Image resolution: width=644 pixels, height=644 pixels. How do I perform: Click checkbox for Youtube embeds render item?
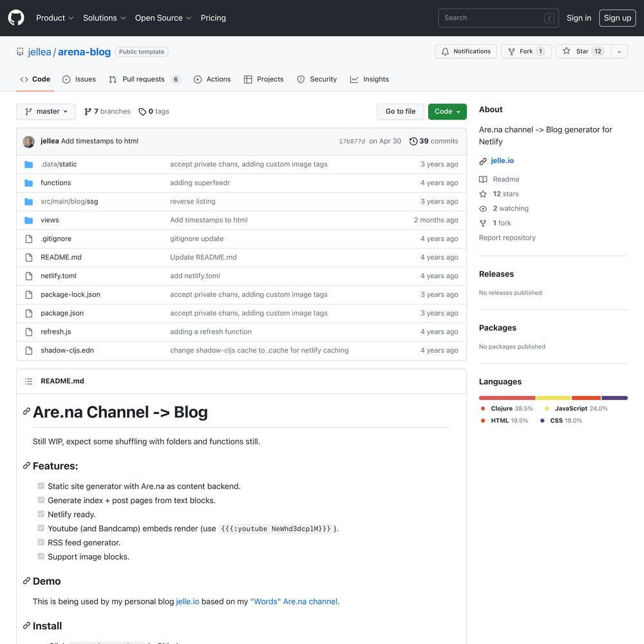click(41, 528)
